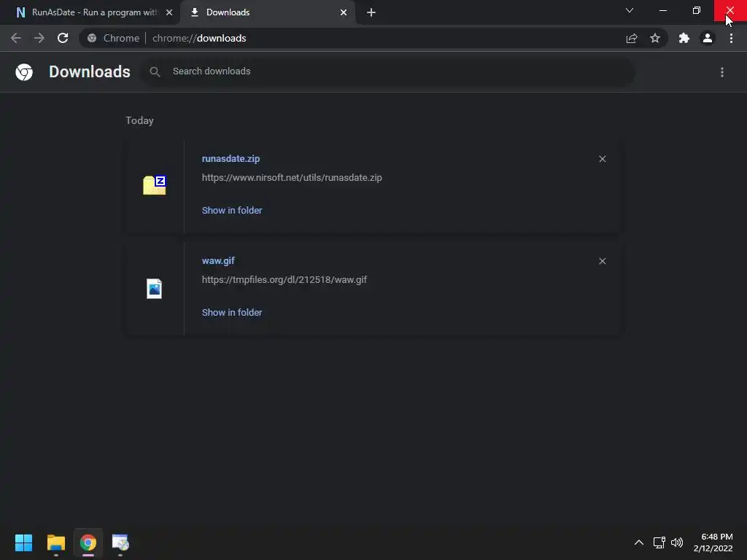This screenshot has width=747, height=560.
Task: Open the clock showing 6:48 PM
Action: tap(713, 542)
